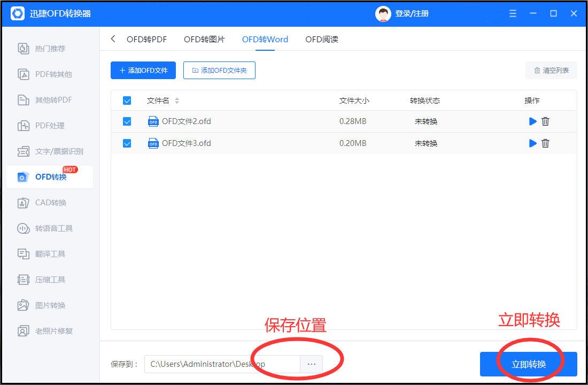Toggle the select-all checkbox in header
Image resolution: width=588 pixels, height=385 pixels.
(x=127, y=101)
